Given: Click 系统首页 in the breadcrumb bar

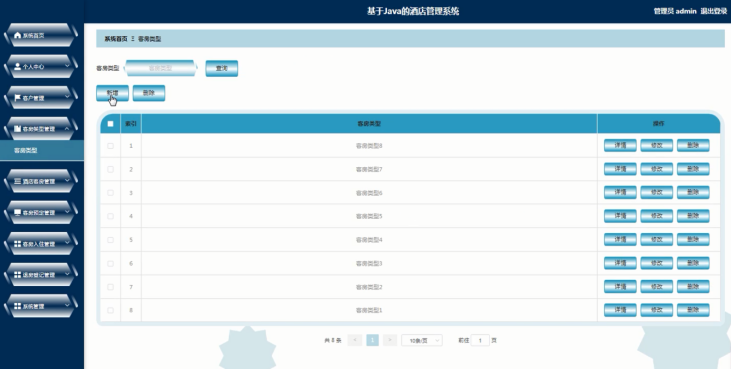Looking at the screenshot, I should click(x=116, y=39).
